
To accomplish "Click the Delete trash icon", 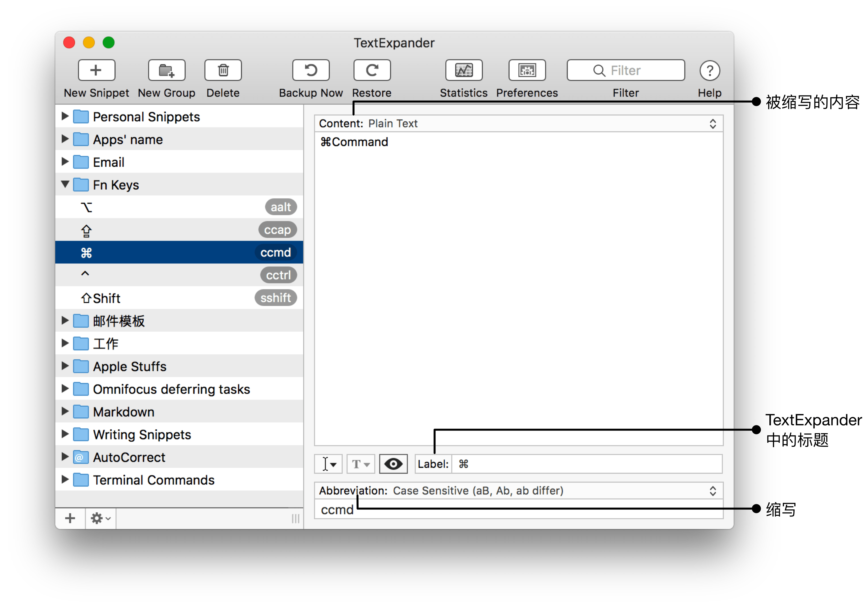I will (223, 70).
